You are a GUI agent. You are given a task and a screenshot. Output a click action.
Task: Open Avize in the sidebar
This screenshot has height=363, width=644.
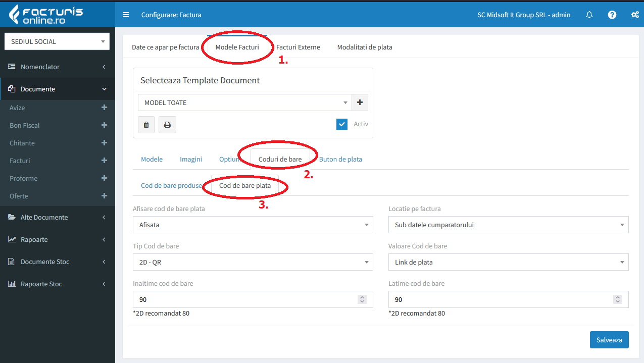(17, 108)
